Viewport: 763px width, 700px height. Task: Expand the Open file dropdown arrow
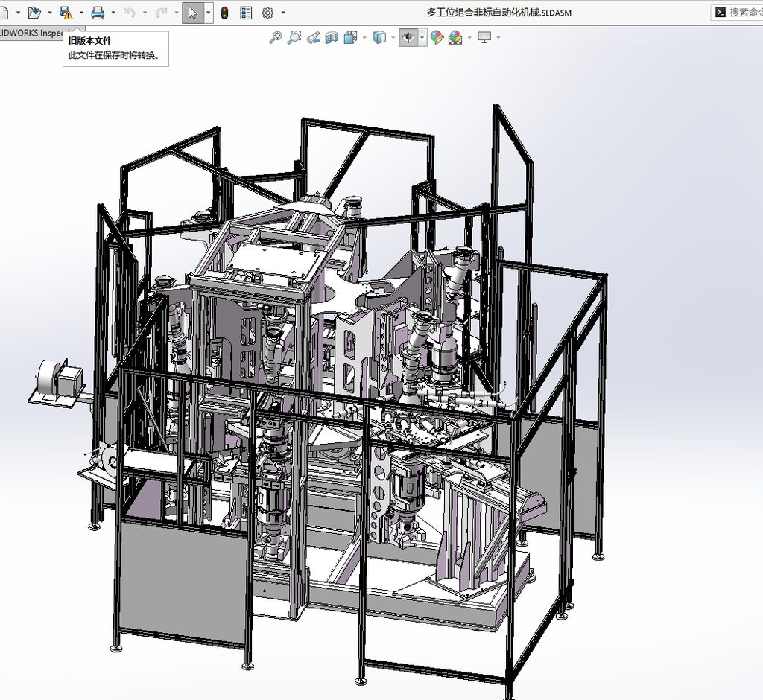tap(50, 13)
